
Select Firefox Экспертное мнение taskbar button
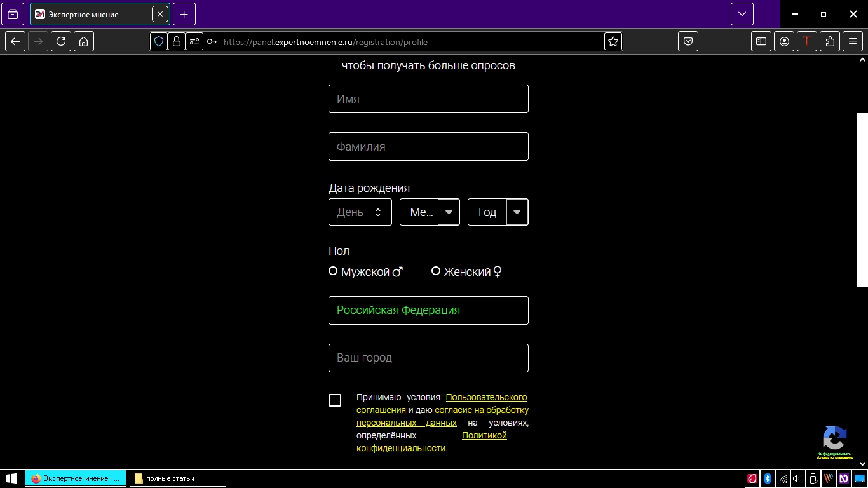tap(76, 478)
